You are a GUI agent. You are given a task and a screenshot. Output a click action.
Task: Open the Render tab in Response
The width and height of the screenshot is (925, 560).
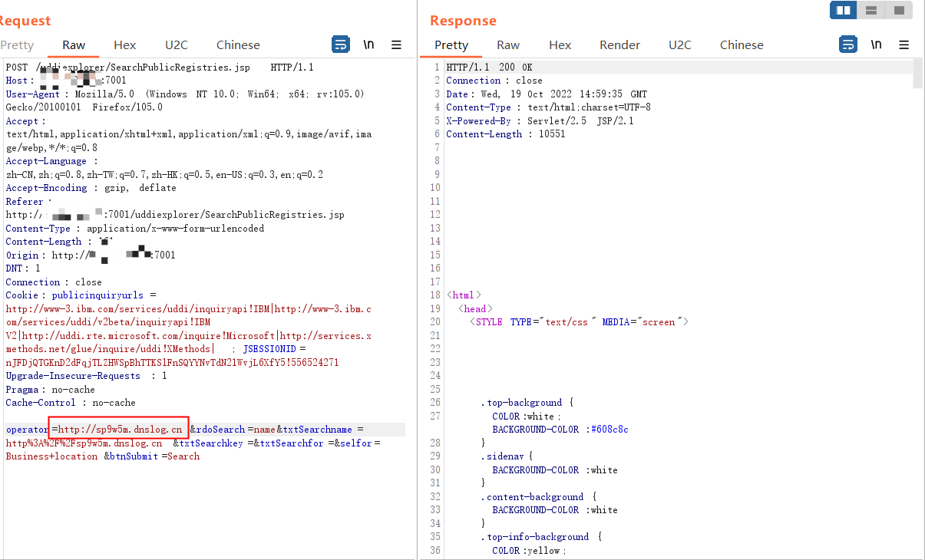click(x=619, y=44)
